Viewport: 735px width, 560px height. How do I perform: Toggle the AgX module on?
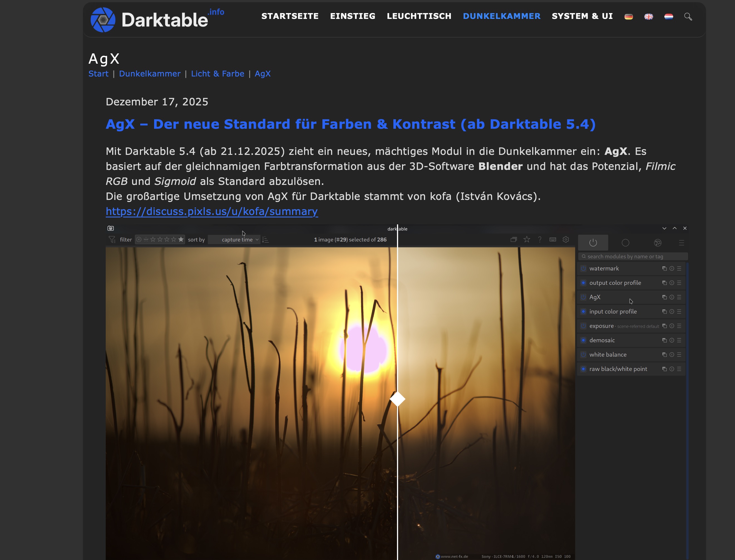pyautogui.click(x=583, y=297)
